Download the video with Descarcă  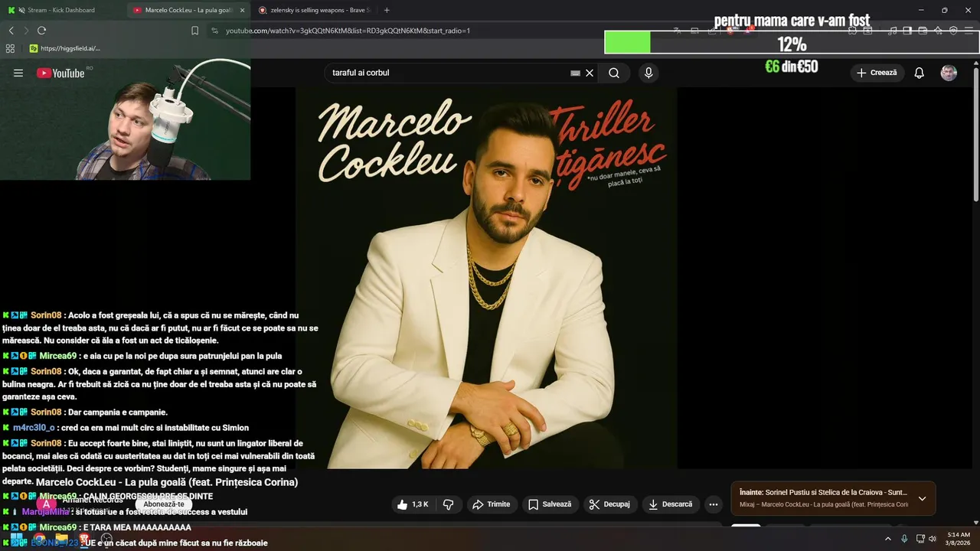[670, 504]
